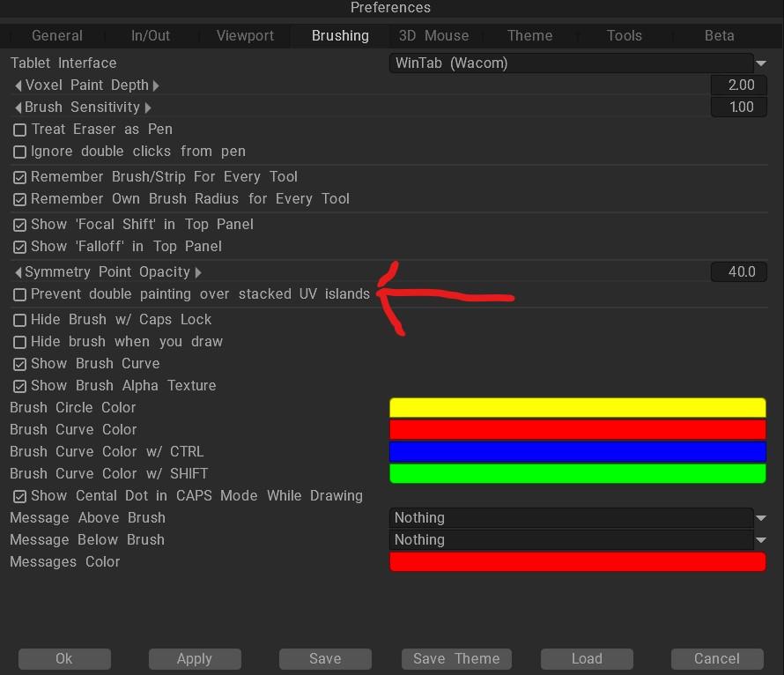Click left arrow beside Voxel Paint Depth
Image resolution: width=784 pixels, height=675 pixels.
(x=18, y=85)
